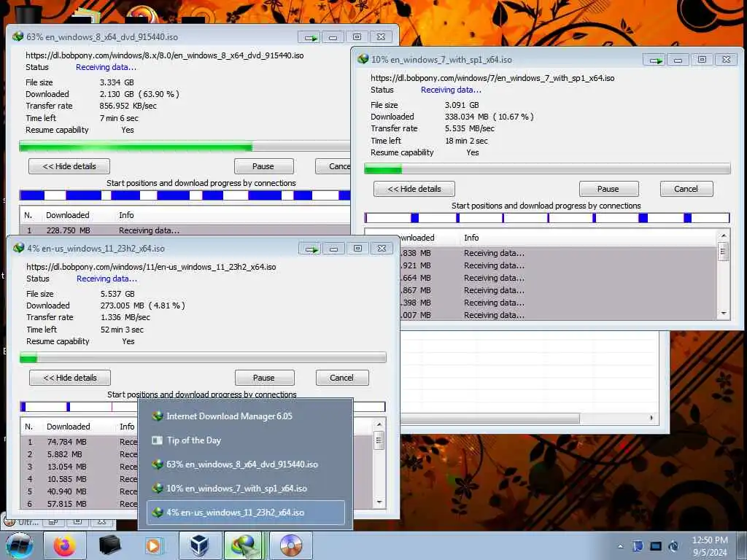Click the connections list scroll-up arrow in Windows 7 window

(x=723, y=236)
